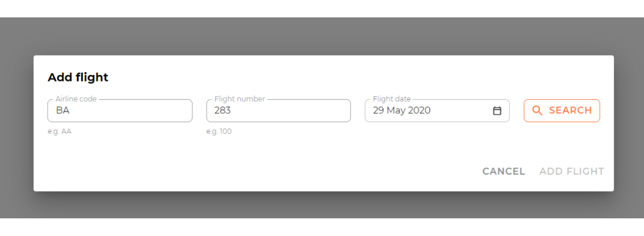Click the magnifying glass search icon
The image size is (644, 236).
pos(537,110)
